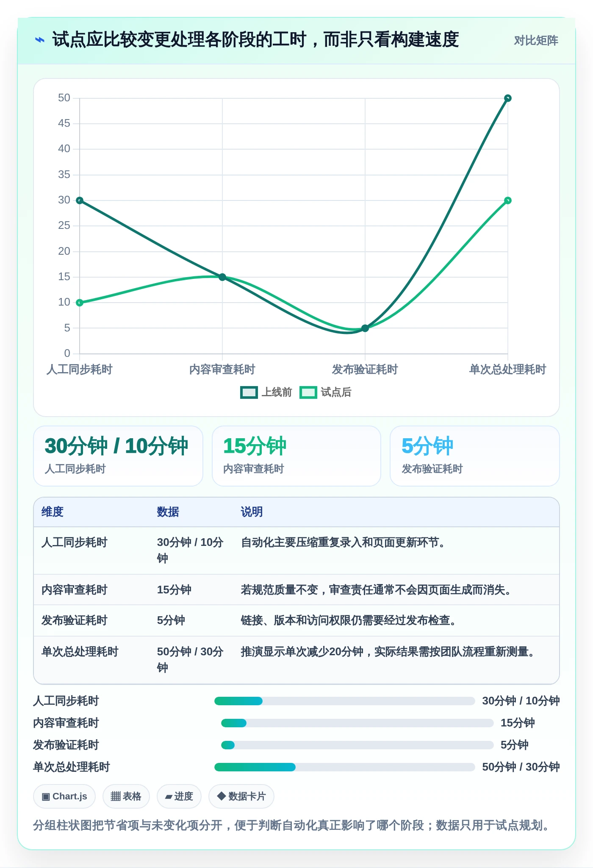
Task: Click the data point at 内容审查耗时 15
Action: 222,277
